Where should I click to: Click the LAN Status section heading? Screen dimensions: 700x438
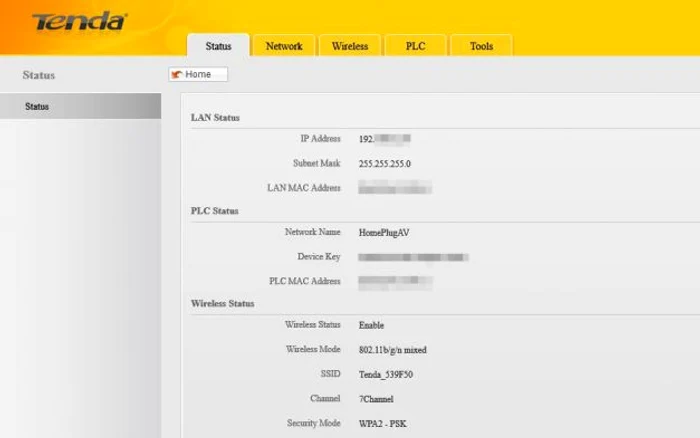[x=215, y=117]
